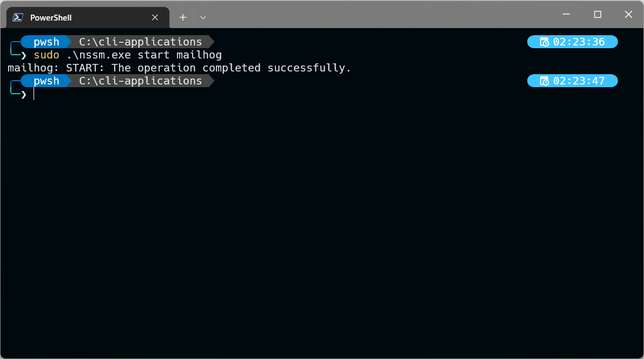Click the 02:23:36 timestamp pill
Image resolution: width=644 pixels, height=359 pixels.
point(572,42)
